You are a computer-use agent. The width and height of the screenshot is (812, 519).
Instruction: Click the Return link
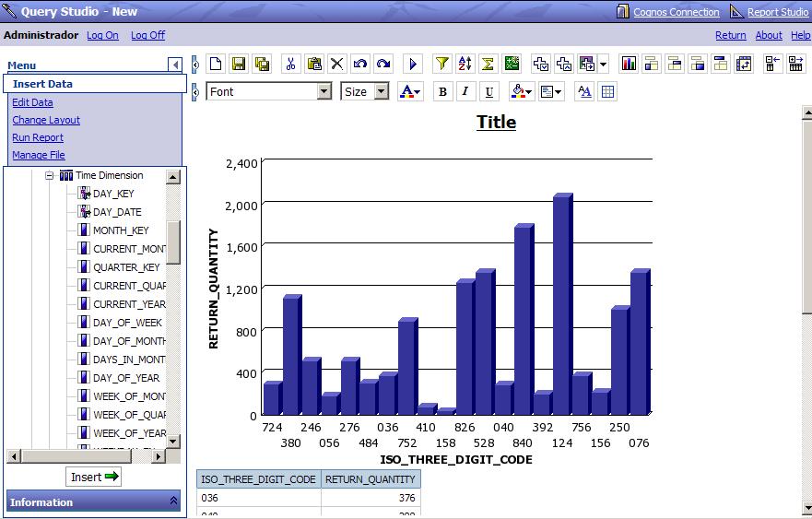point(731,35)
